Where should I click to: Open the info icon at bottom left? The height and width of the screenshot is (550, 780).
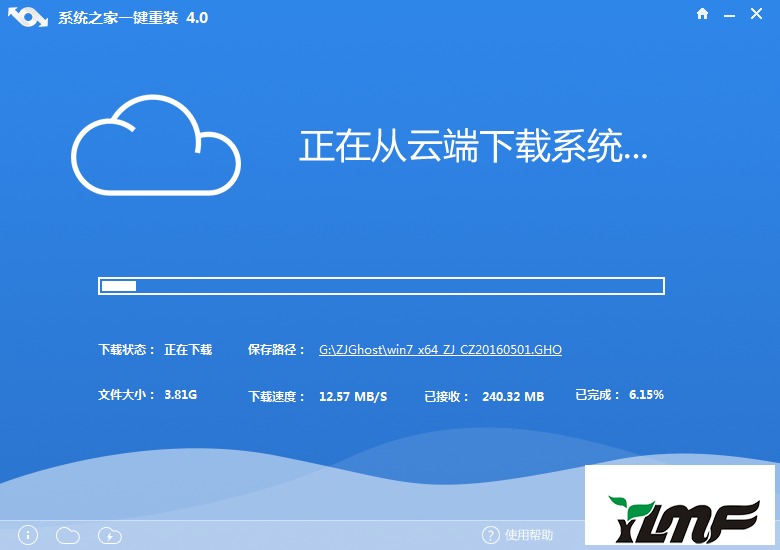[x=28, y=536]
